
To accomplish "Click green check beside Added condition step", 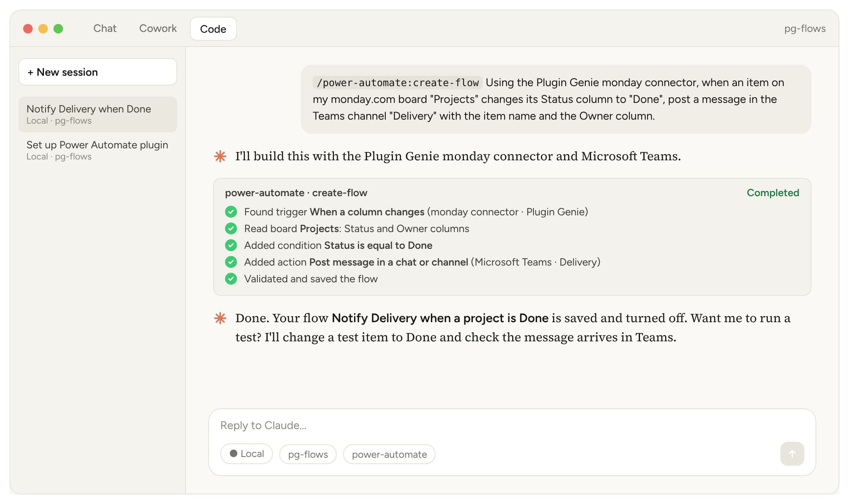I will coord(231,245).
